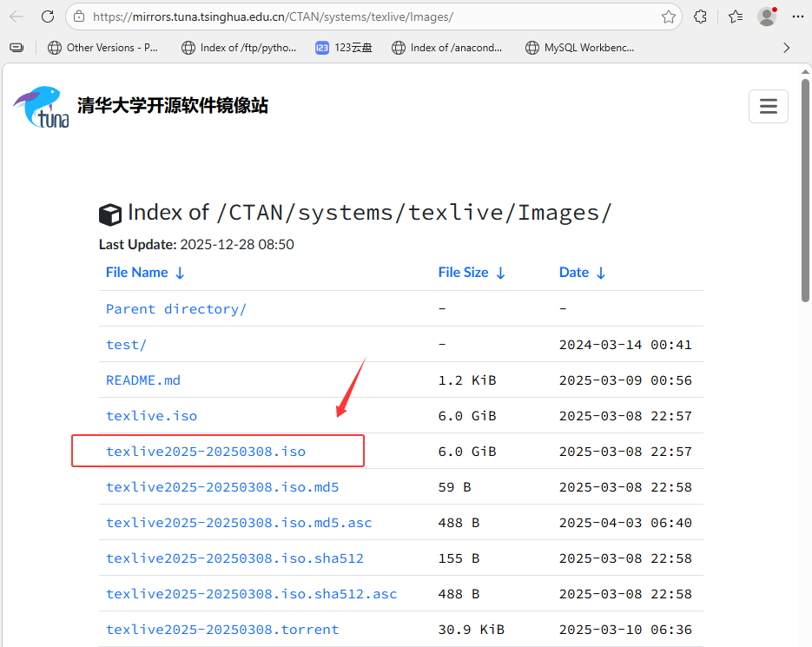Click the date 2025-03-10 06:36
812x647 pixels.
click(625, 630)
